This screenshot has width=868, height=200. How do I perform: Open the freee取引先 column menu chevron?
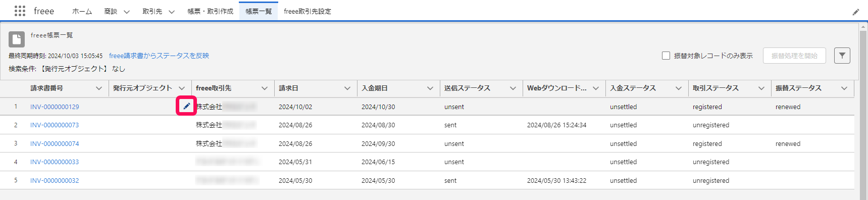(265, 88)
